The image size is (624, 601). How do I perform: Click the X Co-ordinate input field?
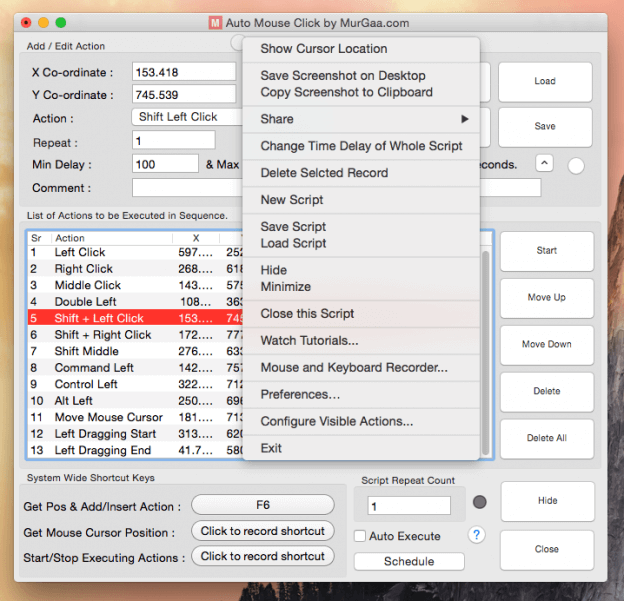click(184, 72)
